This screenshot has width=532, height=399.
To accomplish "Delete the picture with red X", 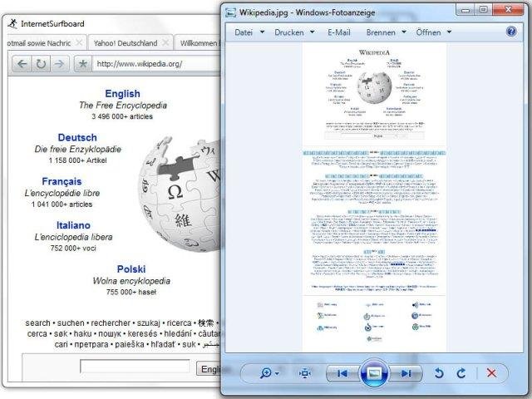I will point(491,373).
